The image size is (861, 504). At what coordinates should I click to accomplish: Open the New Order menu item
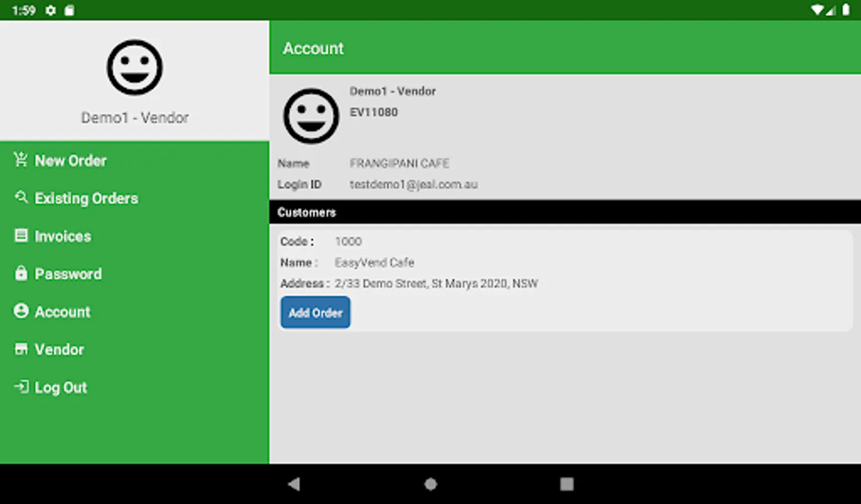pos(135,160)
